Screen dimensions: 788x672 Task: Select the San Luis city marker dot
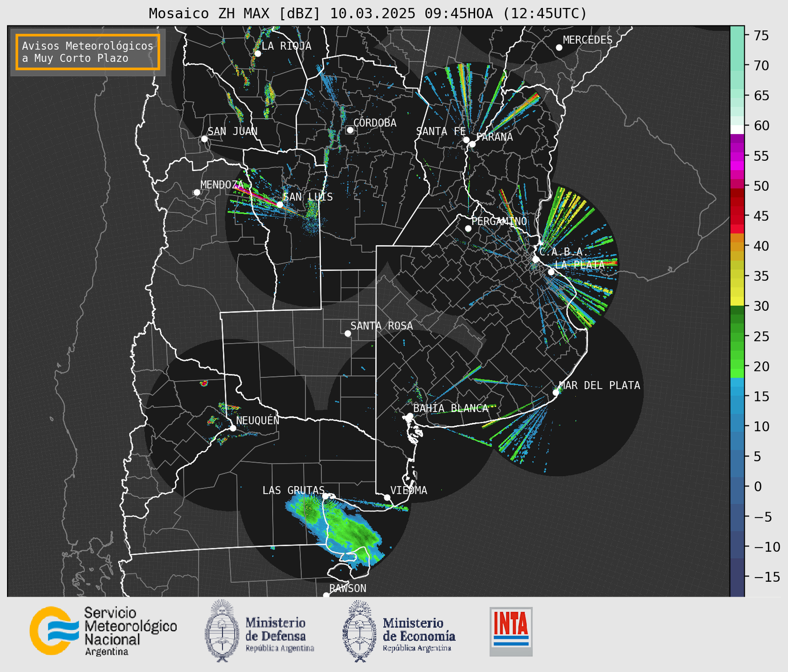(x=279, y=205)
